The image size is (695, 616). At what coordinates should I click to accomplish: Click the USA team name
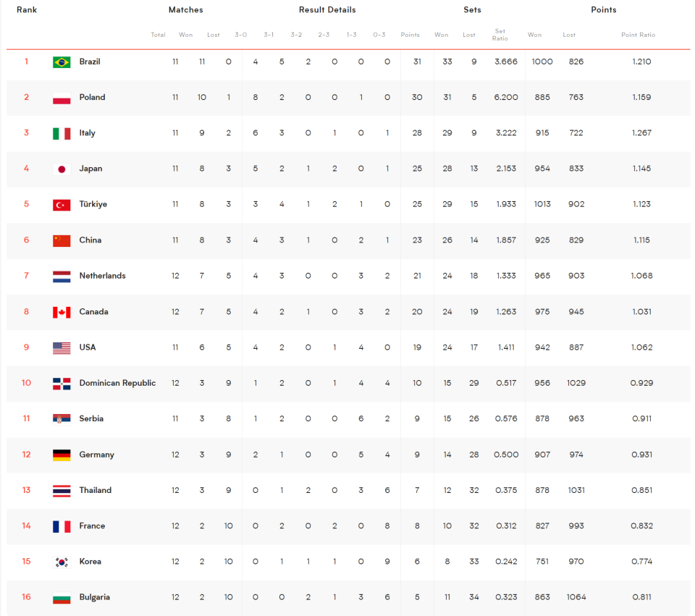coord(88,347)
